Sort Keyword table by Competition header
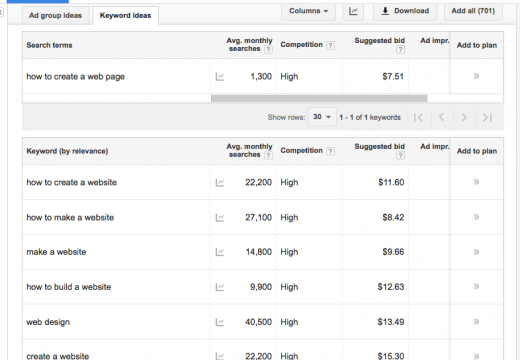520x360 pixels. coord(301,151)
